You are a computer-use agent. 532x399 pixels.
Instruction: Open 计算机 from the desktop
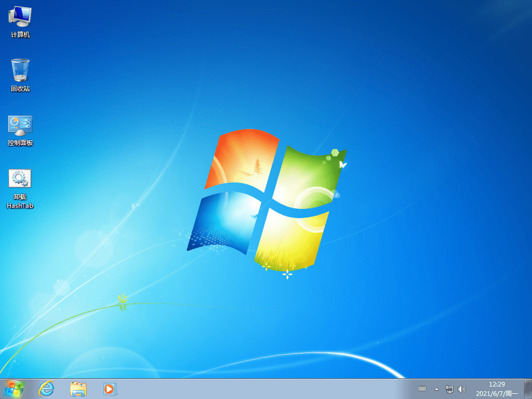20,16
